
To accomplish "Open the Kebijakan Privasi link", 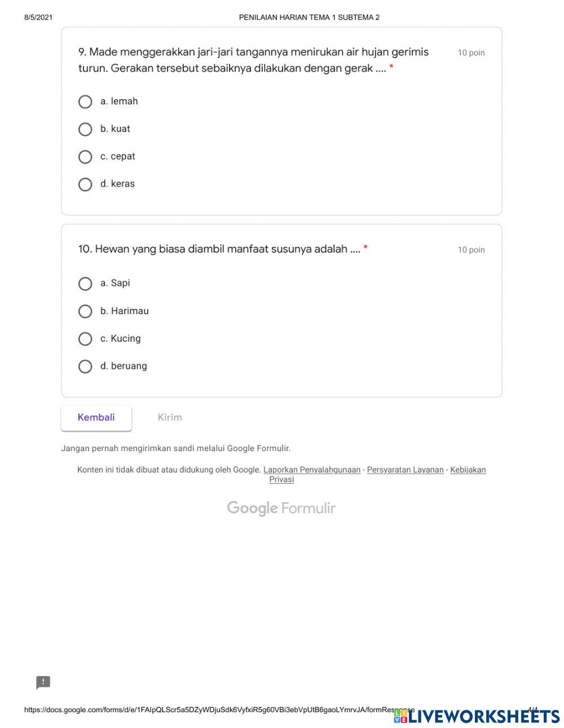I will (x=468, y=470).
